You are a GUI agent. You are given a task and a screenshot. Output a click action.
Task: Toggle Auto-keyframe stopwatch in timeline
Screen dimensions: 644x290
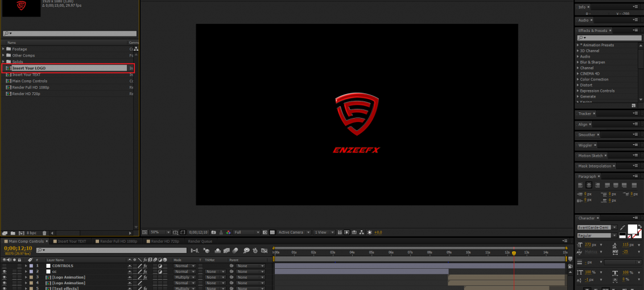click(x=255, y=251)
